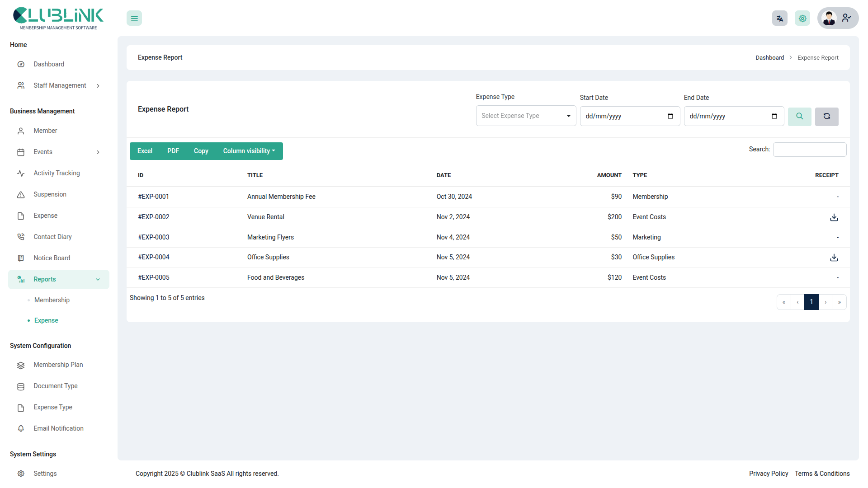
Task: Click the End Date input field
Action: [x=728, y=116]
